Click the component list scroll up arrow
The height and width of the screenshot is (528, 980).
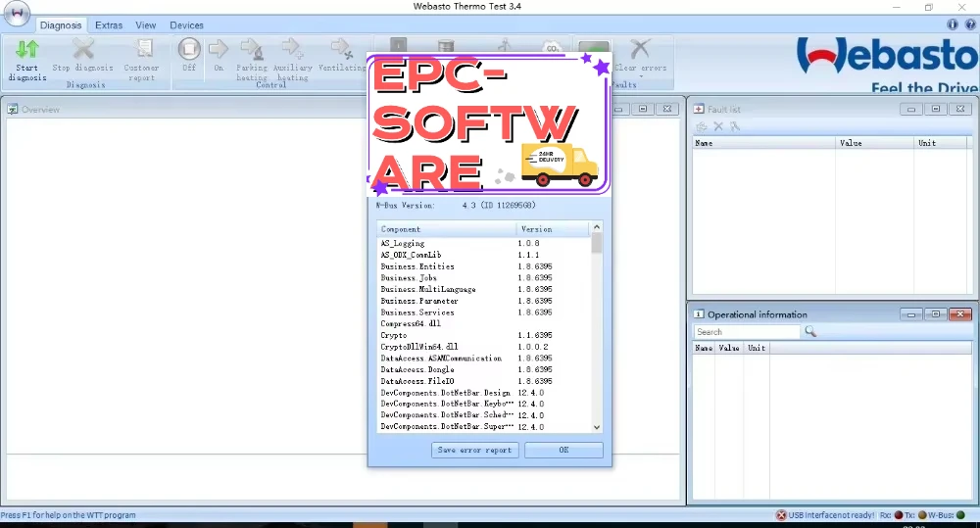(596, 227)
